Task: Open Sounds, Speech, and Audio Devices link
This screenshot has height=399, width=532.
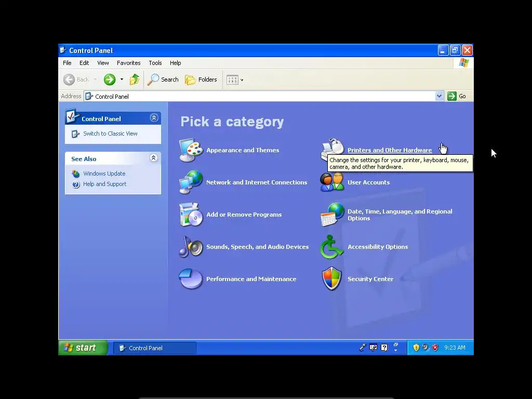Action: 258,247
